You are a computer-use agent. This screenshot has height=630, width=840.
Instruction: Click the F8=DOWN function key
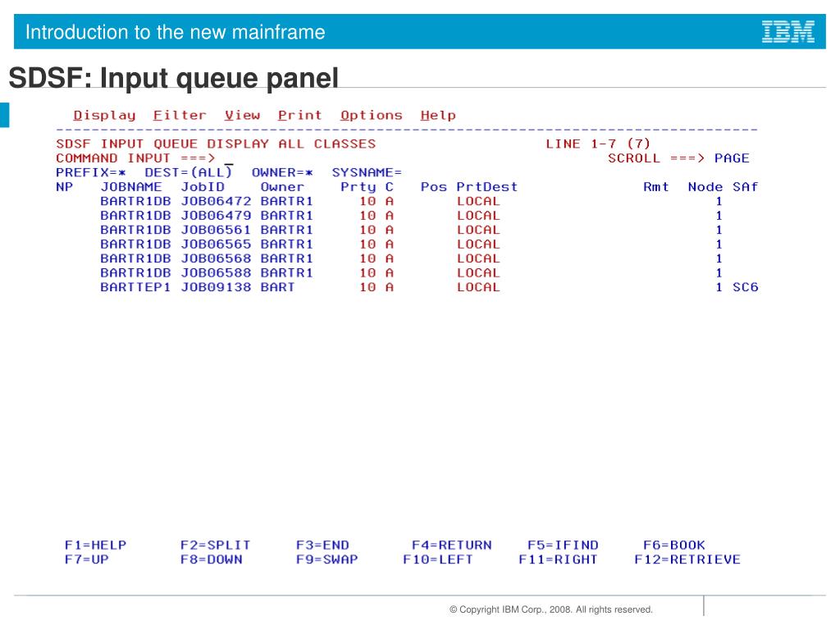point(211,559)
